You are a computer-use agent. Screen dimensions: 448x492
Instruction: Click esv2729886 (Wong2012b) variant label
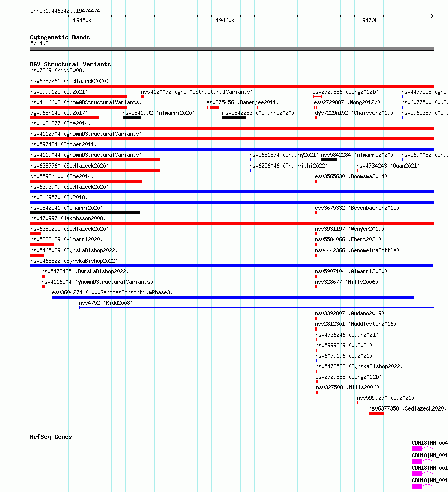coord(345,92)
